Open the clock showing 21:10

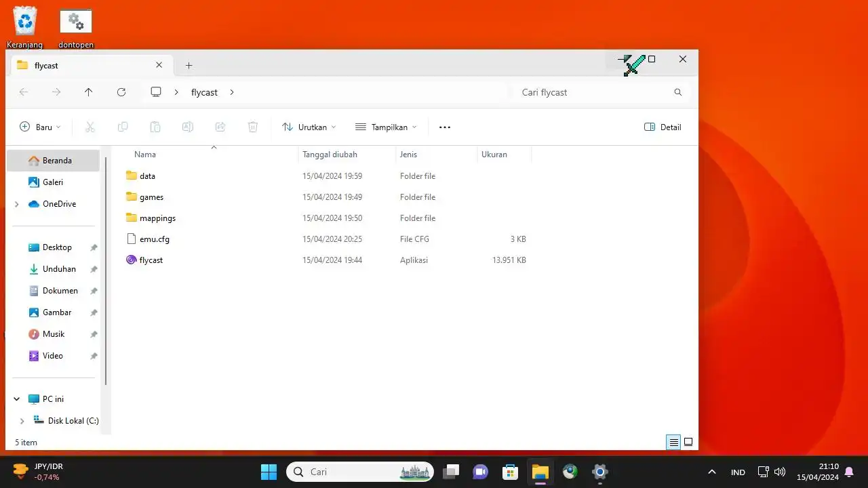pos(817,472)
